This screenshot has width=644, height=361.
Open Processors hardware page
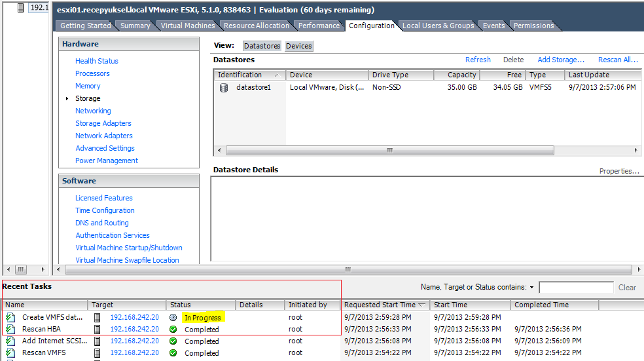pos(92,73)
